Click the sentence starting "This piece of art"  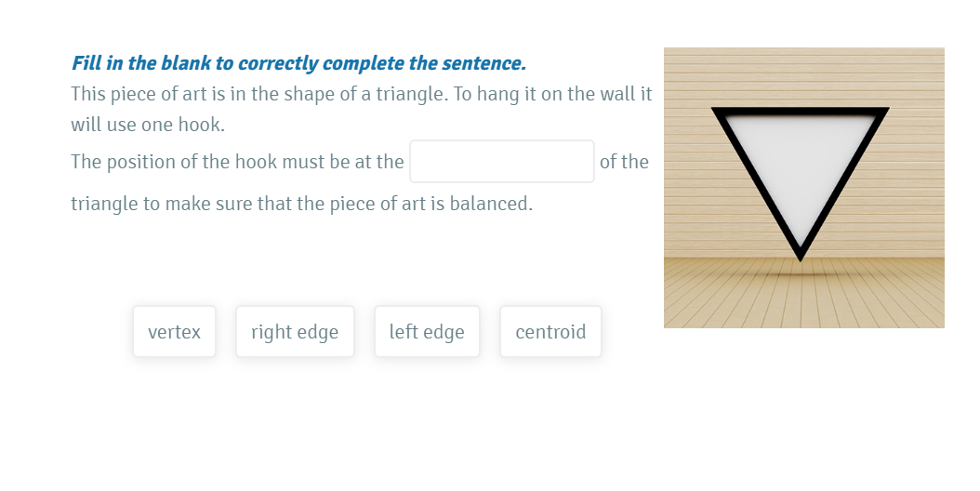(361, 95)
